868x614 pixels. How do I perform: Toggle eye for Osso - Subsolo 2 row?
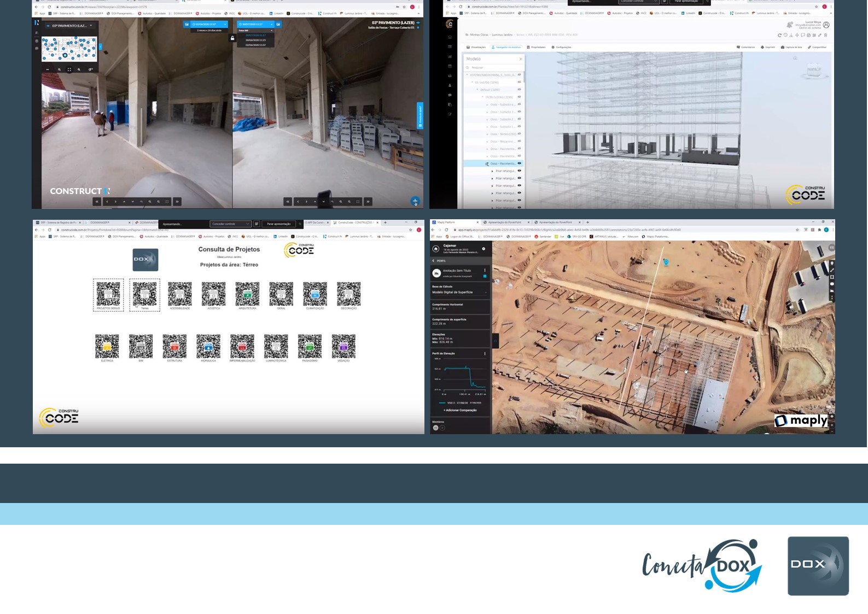point(519,119)
